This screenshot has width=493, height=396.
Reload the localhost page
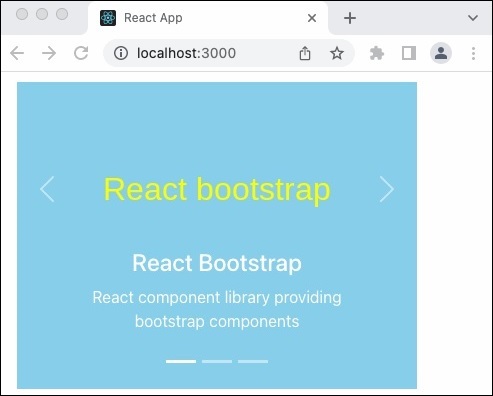coord(81,53)
